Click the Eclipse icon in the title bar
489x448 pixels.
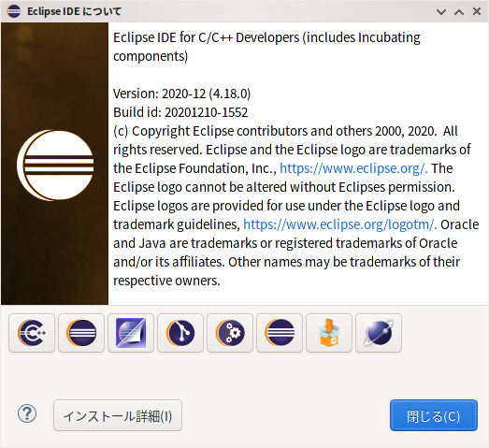13,11
